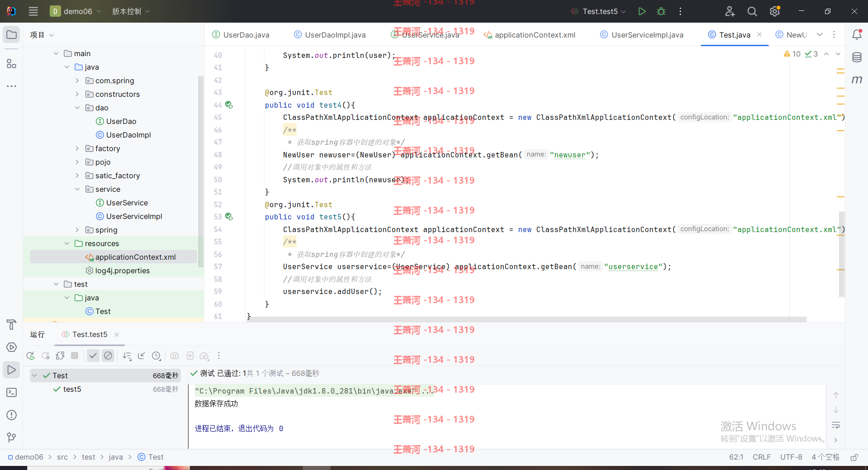Screen dimensions: 868x470
Task: Switch to UserDaoImpl.java tab
Action: pyautogui.click(x=330, y=35)
